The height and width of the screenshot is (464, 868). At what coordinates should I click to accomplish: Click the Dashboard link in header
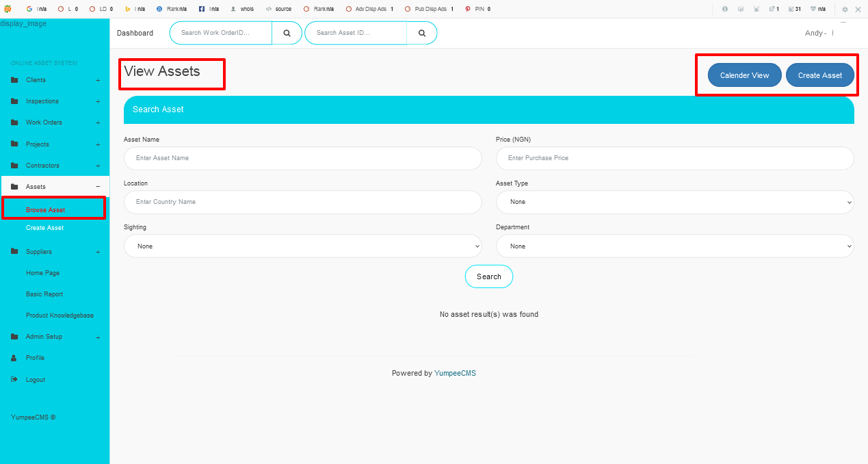coord(135,33)
